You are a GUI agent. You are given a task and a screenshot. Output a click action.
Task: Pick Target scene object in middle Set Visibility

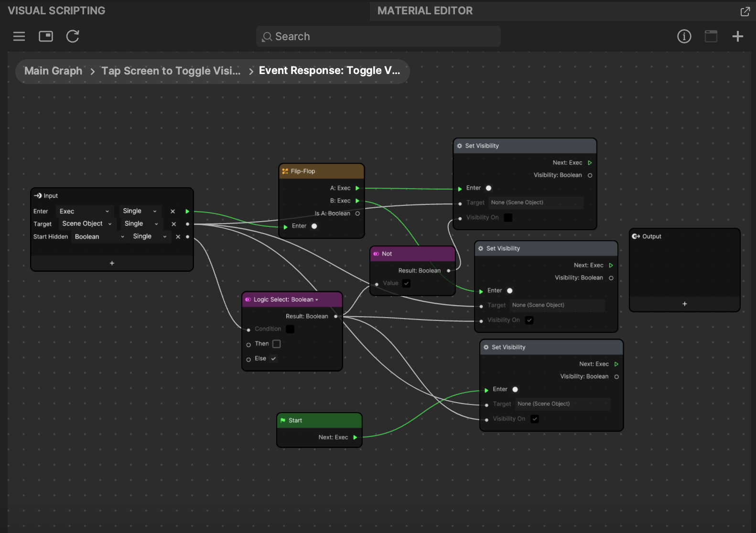(x=557, y=305)
